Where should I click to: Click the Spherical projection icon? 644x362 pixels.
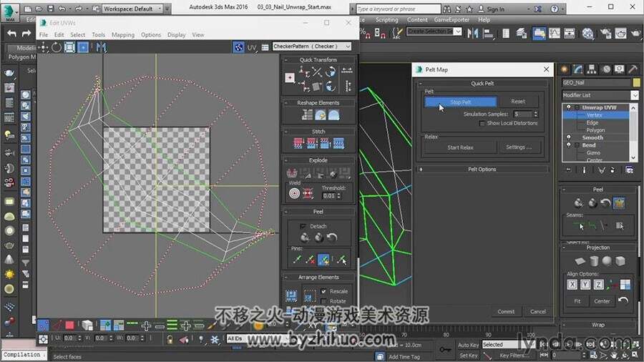pos(607,261)
